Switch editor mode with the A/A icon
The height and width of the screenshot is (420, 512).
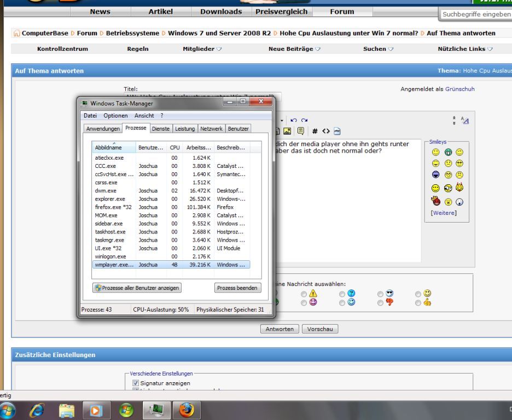tap(465, 120)
